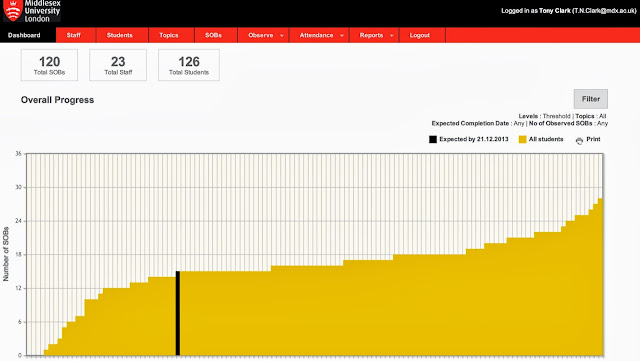Click the logged-in user name Tony Clark
The image size is (640, 361).
[x=555, y=11]
